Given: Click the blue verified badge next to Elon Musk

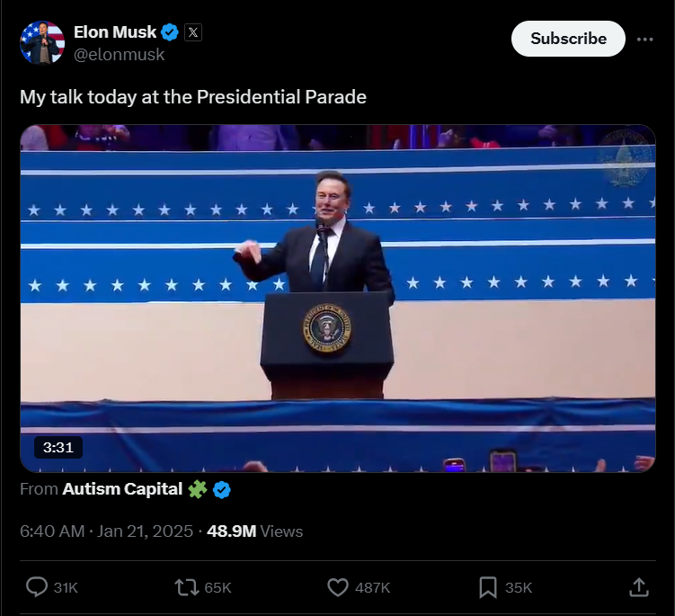Looking at the screenshot, I should 170,32.
